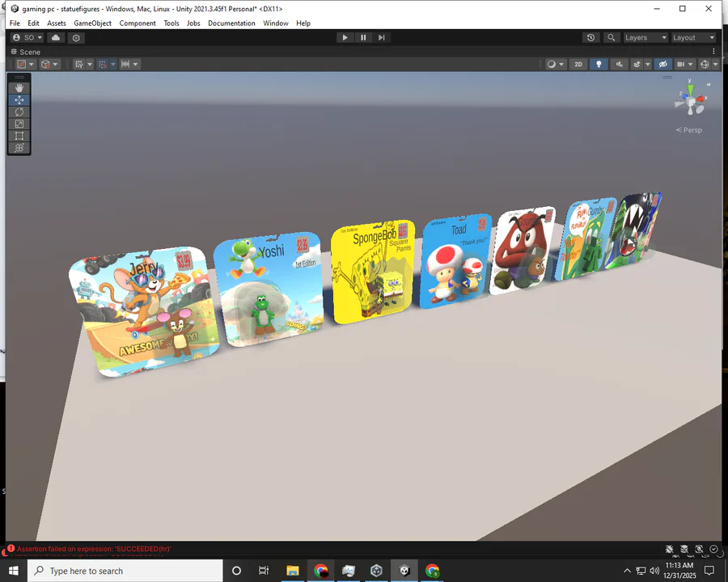Select the Scene tab
The width and height of the screenshot is (728, 582).
tap(26, 52)
